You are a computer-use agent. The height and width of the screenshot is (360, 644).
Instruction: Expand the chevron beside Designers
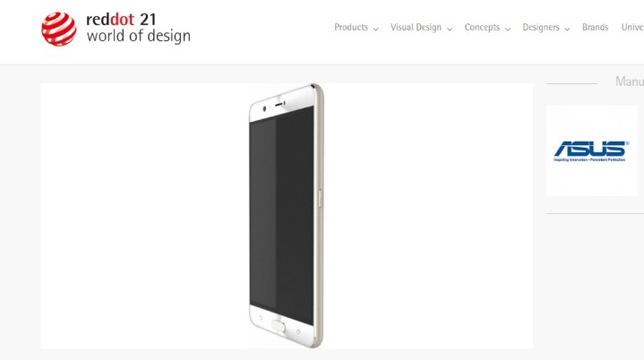coord(567,29)
